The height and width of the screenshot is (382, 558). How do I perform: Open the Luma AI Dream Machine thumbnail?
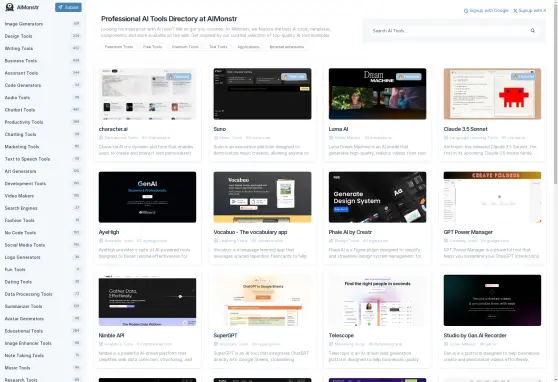(377, 94)
